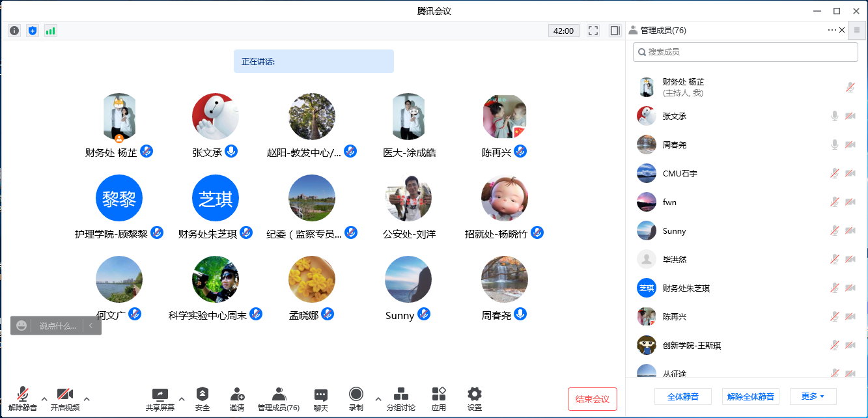Click the blue security shield icon

(33, 31)
